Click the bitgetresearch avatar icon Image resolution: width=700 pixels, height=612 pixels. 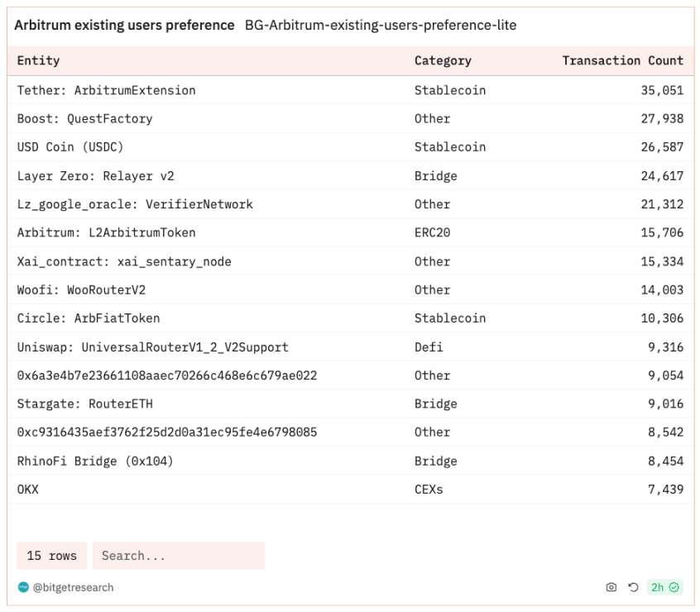click(x=23, y=587)
